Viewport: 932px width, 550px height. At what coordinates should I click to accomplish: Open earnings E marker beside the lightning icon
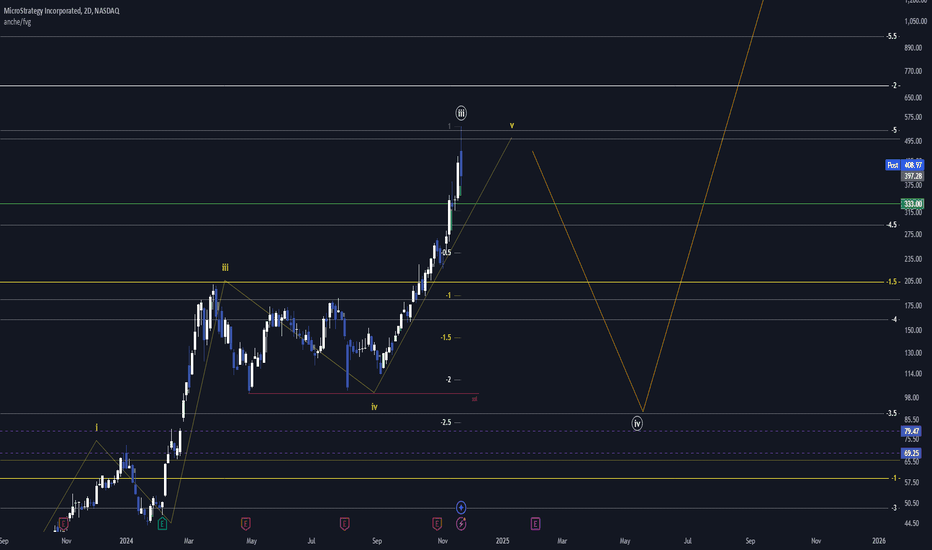[437, 524]
